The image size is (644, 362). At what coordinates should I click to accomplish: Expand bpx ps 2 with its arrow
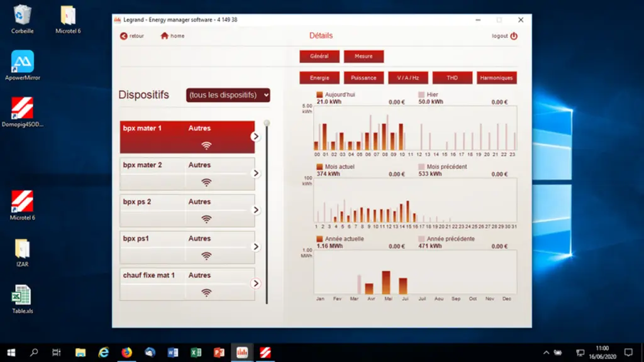point(255,210)
